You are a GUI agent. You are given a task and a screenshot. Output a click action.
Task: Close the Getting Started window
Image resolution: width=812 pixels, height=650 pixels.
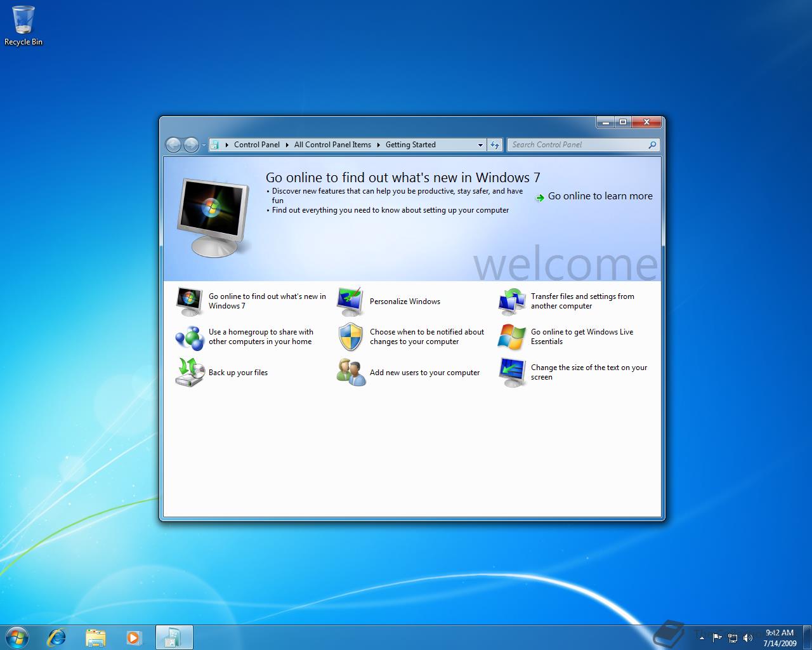click(x=647, y=122)
